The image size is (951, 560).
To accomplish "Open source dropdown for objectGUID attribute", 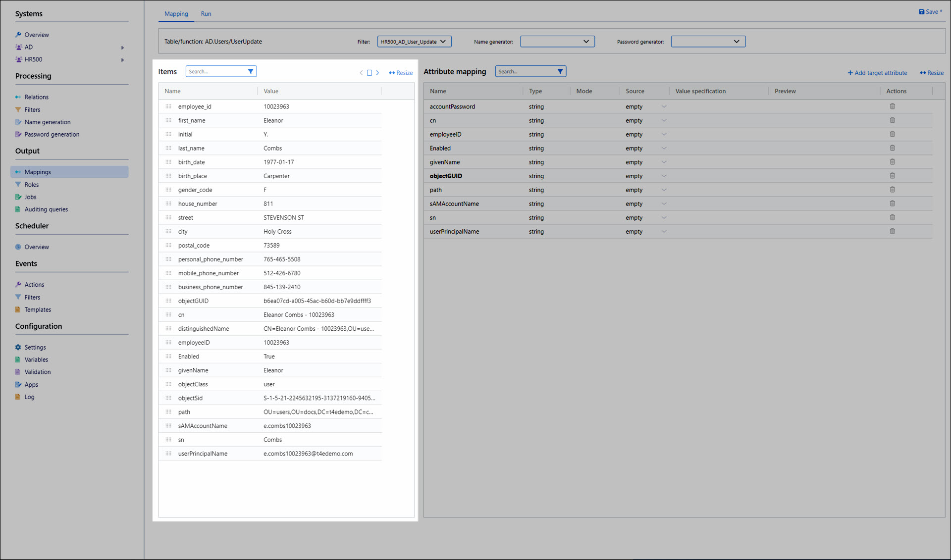I will (x=663, y=176).
